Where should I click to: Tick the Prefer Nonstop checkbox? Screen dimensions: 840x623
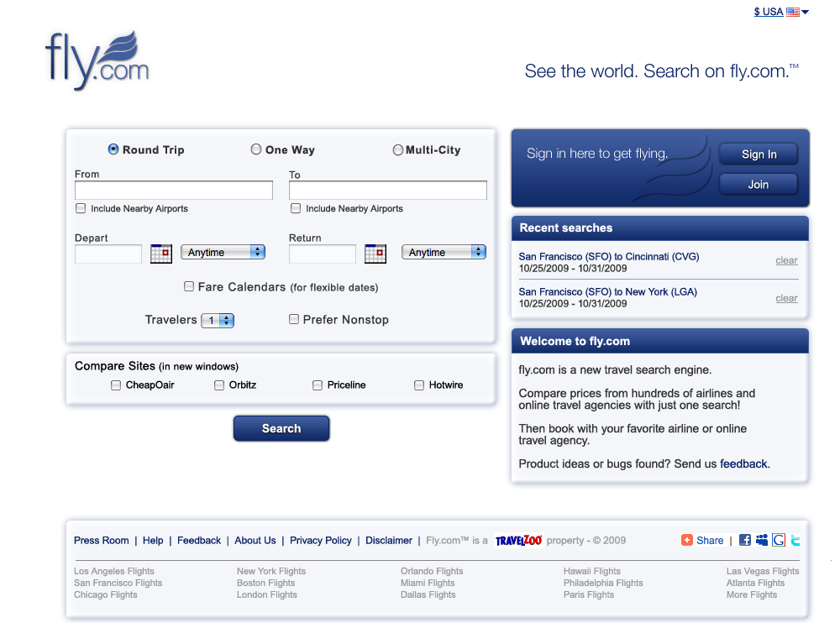[x=293, y=319]
